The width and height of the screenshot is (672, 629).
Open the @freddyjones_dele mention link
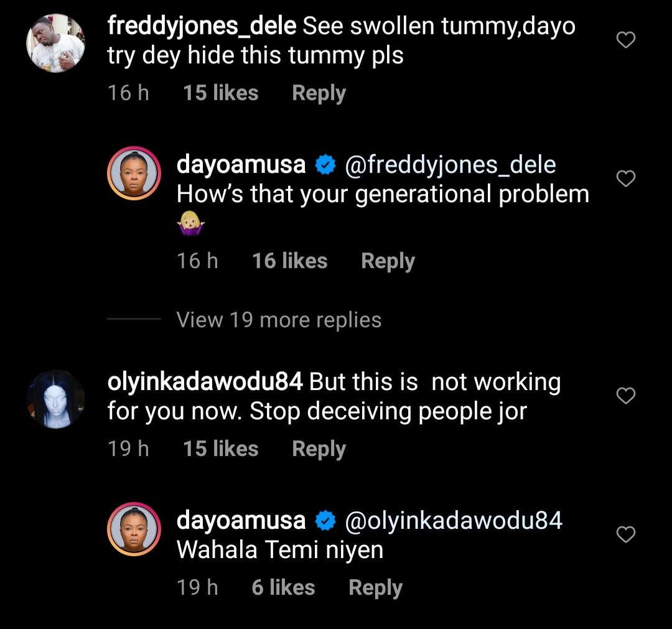[450, 165]
